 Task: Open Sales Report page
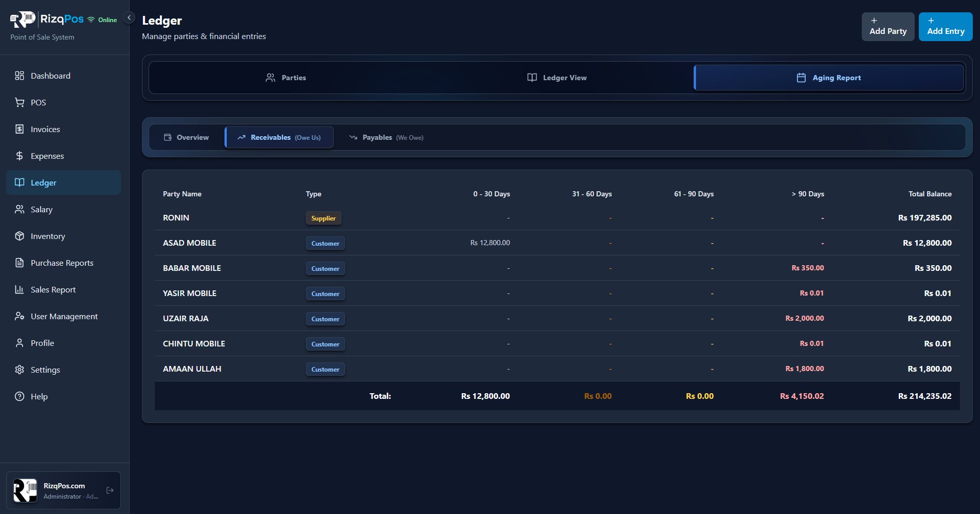pyautogui.click(x=63, y=289)
